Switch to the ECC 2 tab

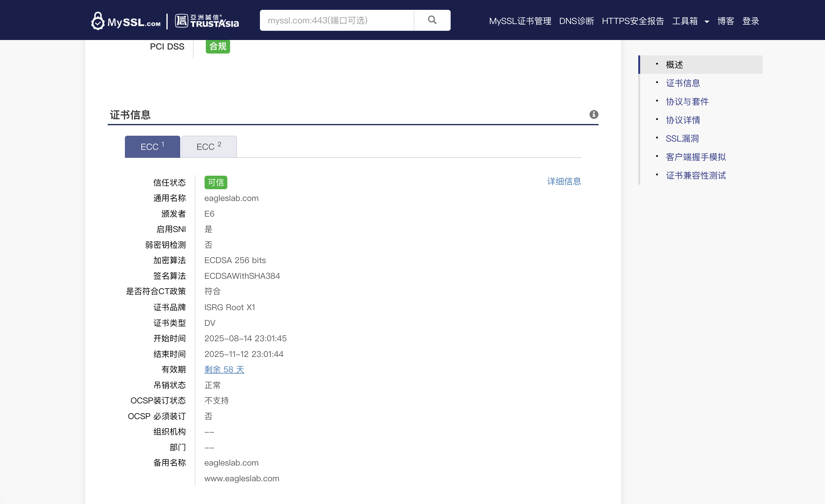[209, 147]
